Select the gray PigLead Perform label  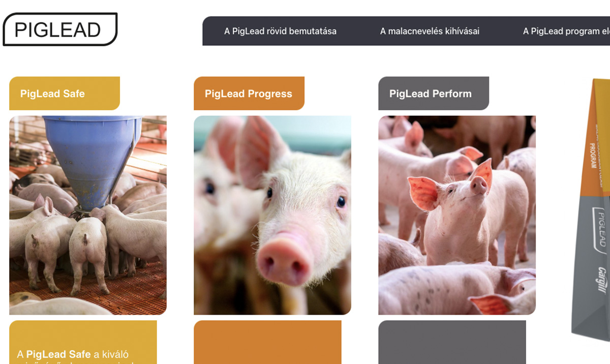[434, 94]
